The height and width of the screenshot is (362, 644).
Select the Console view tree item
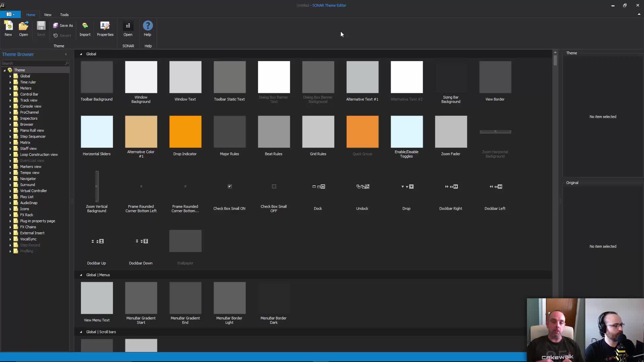31,106
